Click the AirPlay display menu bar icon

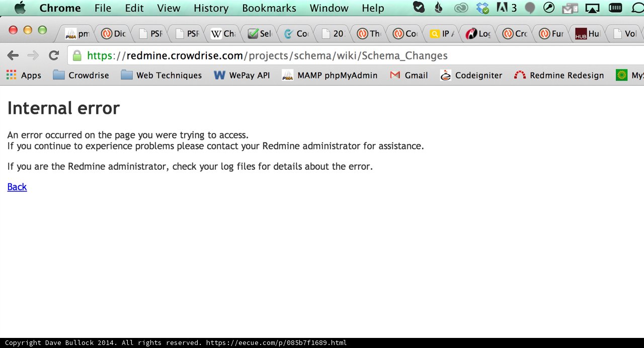[x=593, y=8]
